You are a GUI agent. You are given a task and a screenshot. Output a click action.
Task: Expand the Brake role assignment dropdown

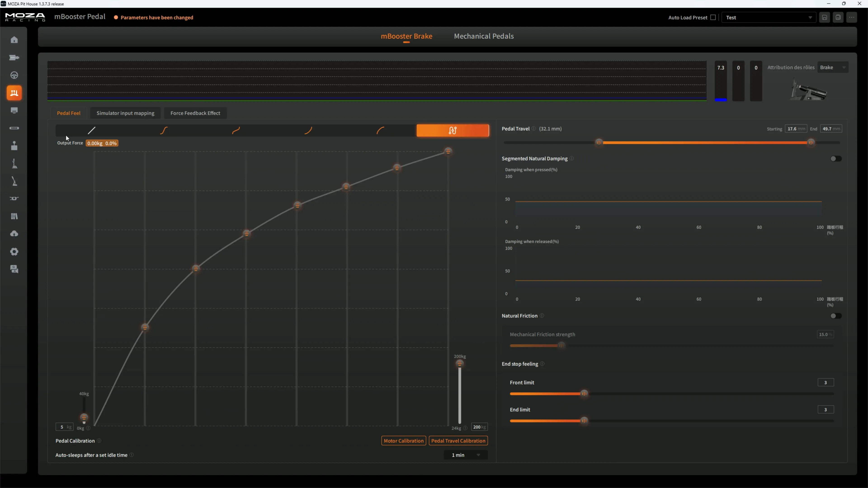[x=833, y=67]
